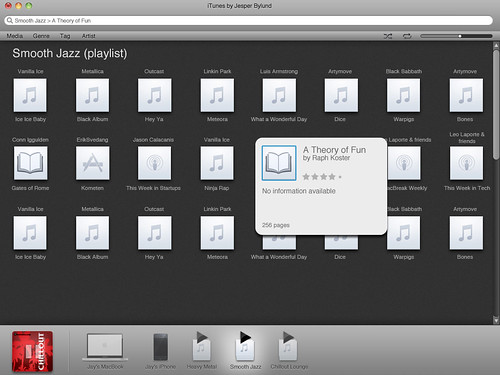Image resolution: width=500 pixels, height=375 pixels.
Task: Open This Week in Startups podcast
Action: tap(155, 163)
